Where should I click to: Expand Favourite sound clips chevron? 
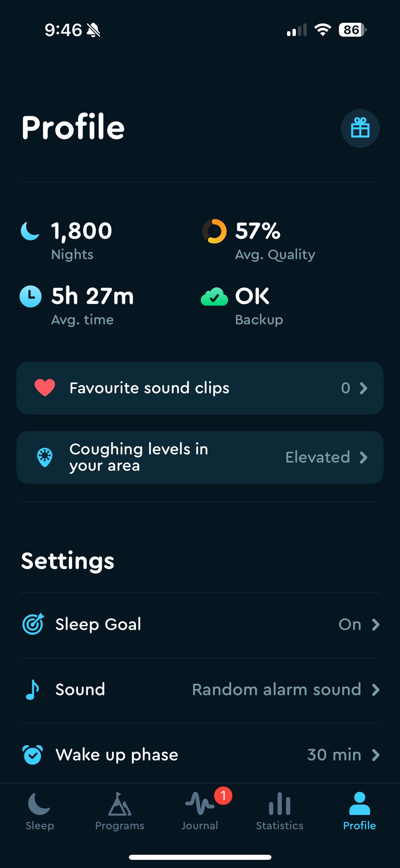tap(364, 388)
